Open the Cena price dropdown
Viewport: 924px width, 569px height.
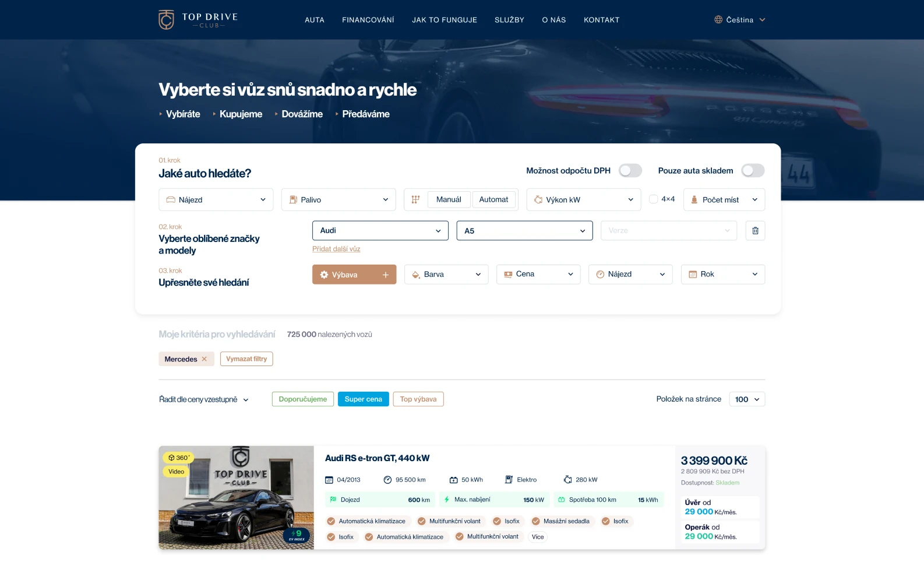click(538, 275)
